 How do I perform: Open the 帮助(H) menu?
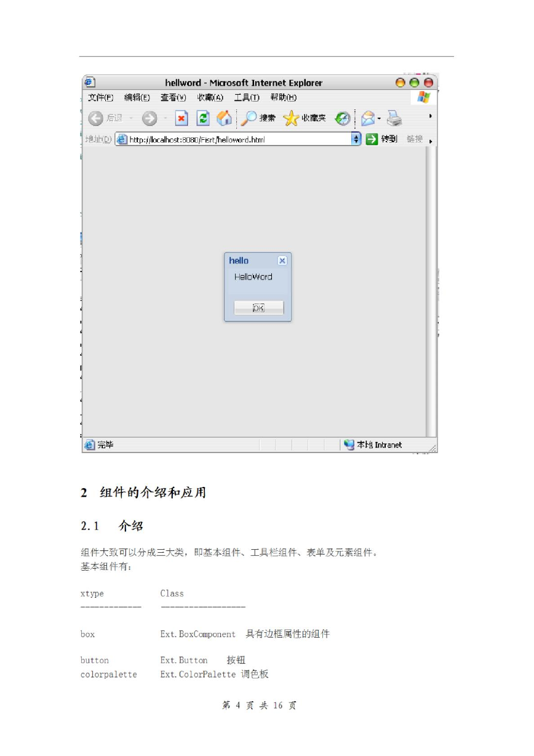284,97
